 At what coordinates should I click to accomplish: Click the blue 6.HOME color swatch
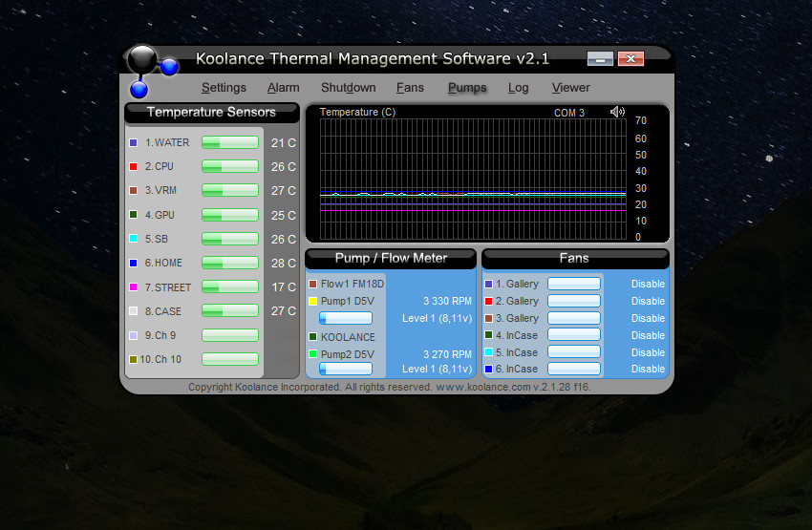(133, 263)
